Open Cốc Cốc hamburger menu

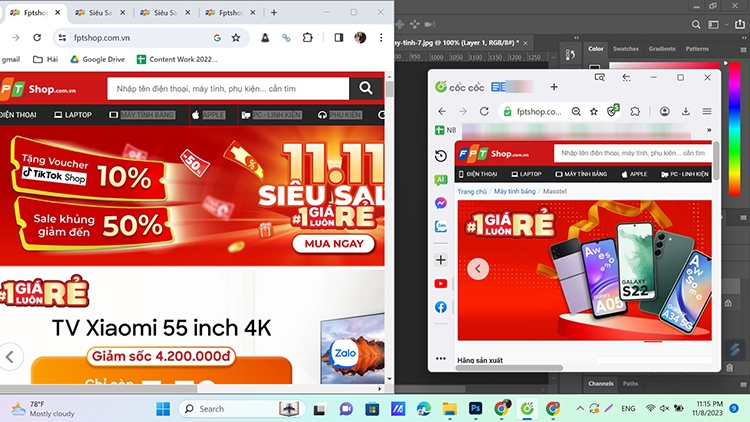pyautogui.click(x=706, y=111)
